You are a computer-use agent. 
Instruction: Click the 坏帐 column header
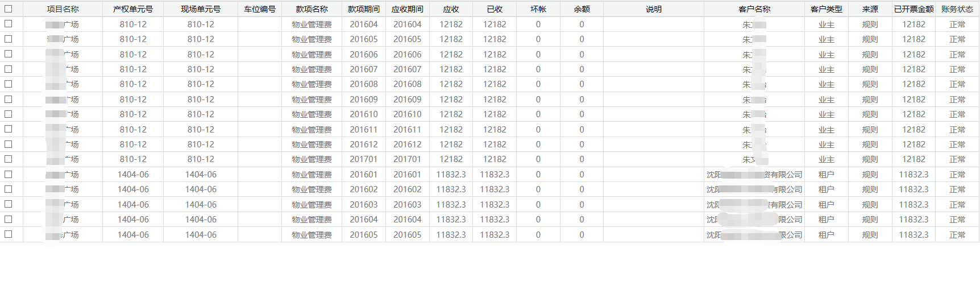click(538, 9)
